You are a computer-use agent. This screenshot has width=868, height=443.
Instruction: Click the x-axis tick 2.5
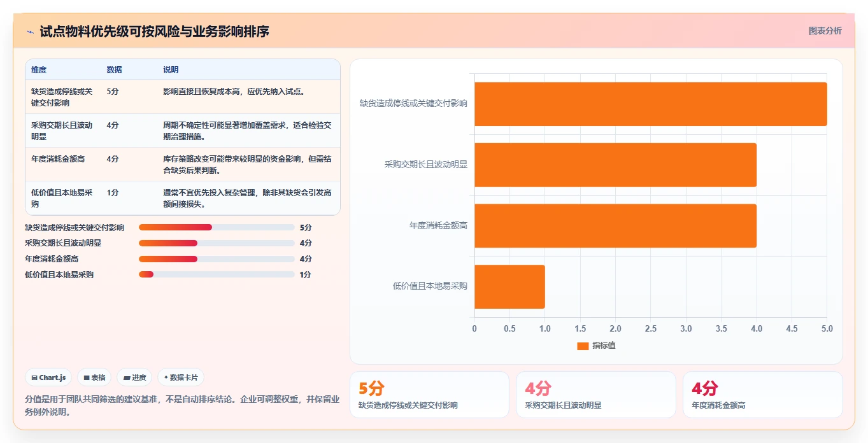click(651, 329)
